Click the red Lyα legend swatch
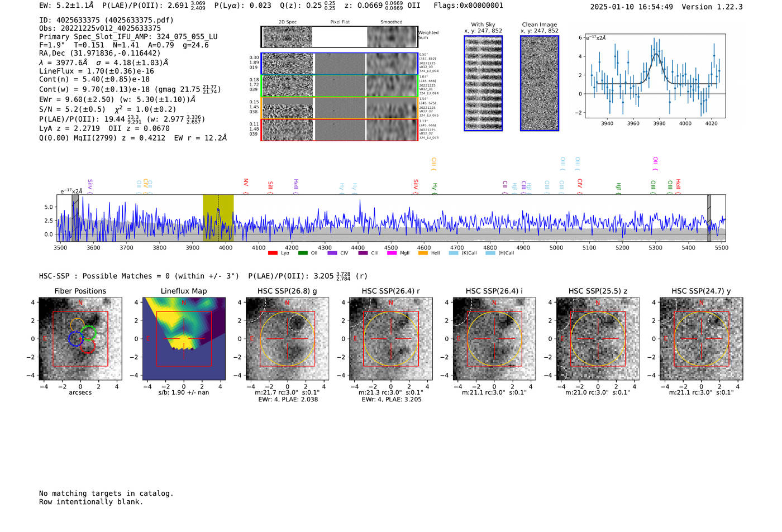Viewport: 782px width, 532px height. [273, 253]
